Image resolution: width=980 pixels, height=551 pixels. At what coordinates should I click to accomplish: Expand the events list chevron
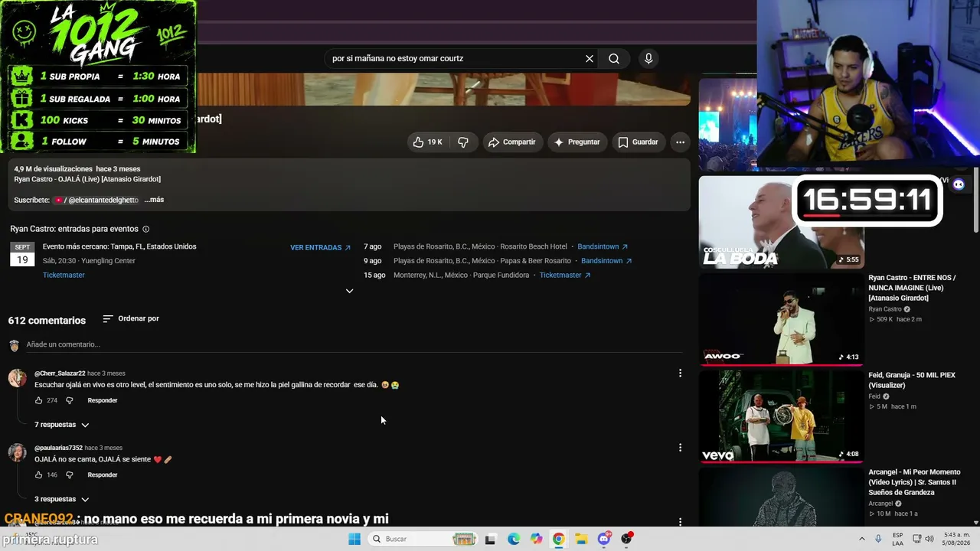pyautogui.click(x=349, y=291)
